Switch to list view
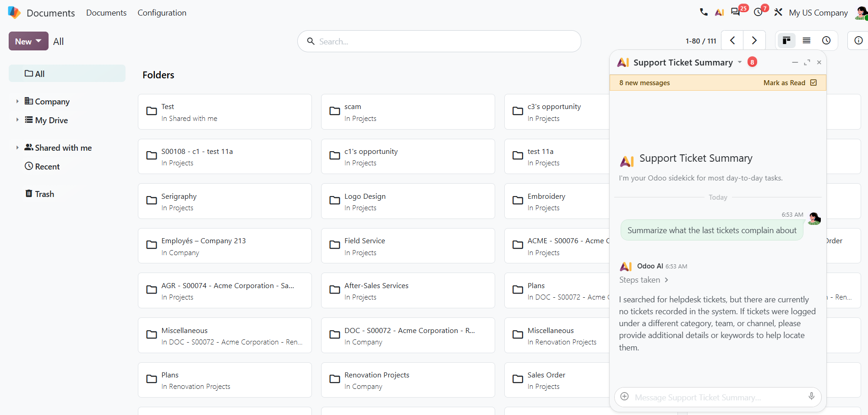This screenshot has width=868, height=415. pyautogui.click(x=807, y=41)
